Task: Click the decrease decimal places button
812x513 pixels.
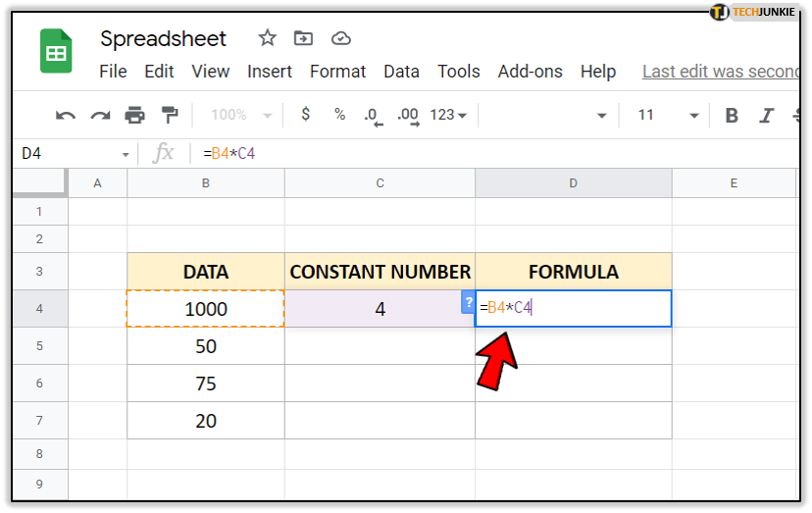Action: coord(372,116)
